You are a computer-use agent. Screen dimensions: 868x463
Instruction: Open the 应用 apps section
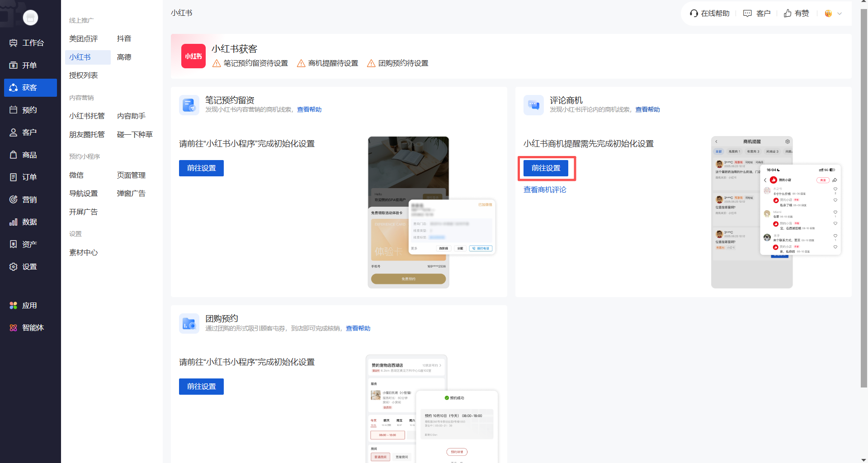point(30,305)
